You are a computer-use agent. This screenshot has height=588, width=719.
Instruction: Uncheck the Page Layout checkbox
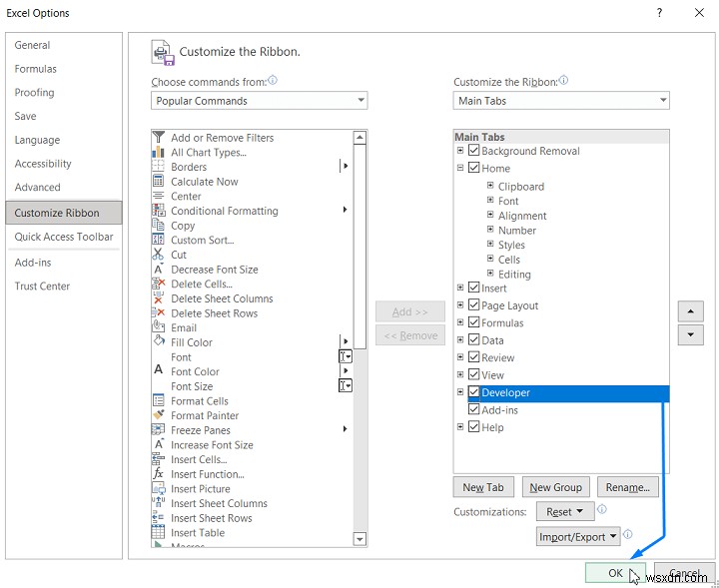[x=473, y=305]
